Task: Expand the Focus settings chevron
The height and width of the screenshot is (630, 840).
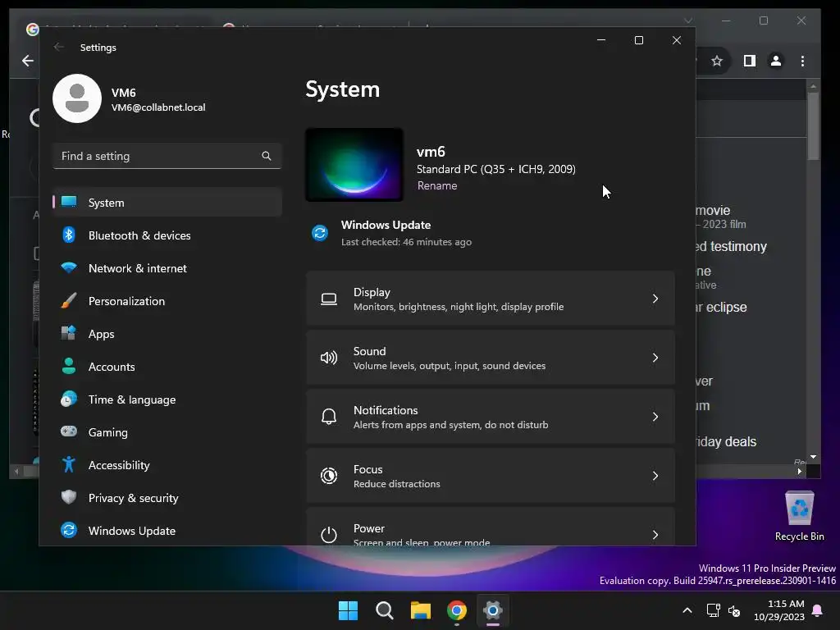Action: pyautogui.click(x=655, y=475)
